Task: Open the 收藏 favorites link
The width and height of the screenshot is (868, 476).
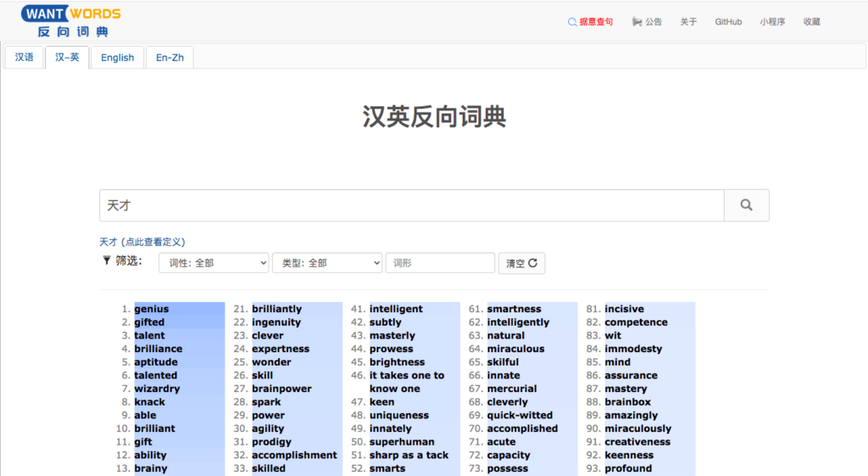Action: pos(811,22)
